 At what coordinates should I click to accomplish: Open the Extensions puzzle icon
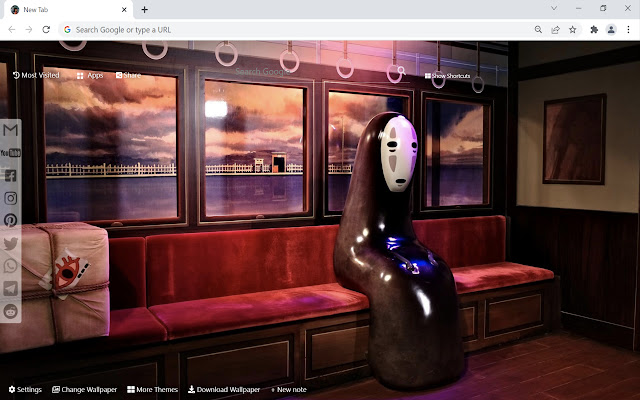pyautogui.click(x=594, y=29)
